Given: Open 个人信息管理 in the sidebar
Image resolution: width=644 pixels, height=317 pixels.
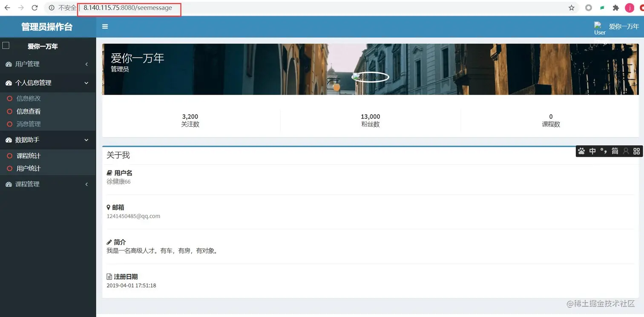Looking at the screenshot, I should pyautogui.click(x=48, y=83).
